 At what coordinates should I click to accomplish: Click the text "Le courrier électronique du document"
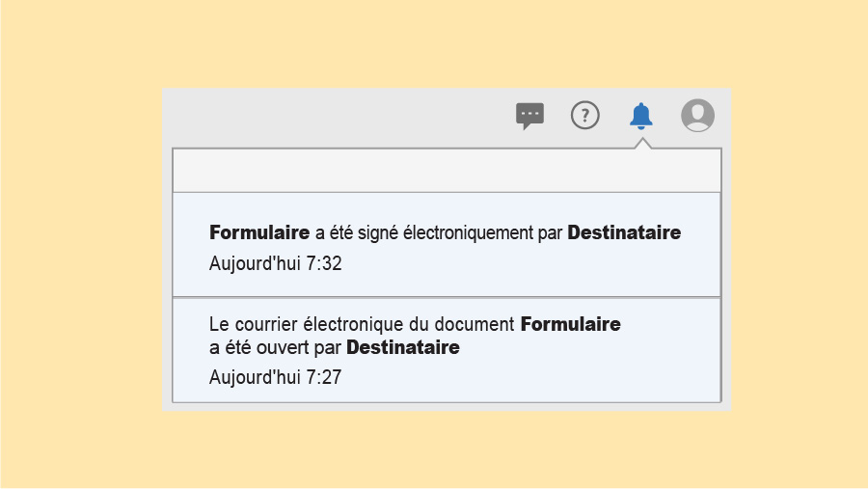click(x=362, y=324)
